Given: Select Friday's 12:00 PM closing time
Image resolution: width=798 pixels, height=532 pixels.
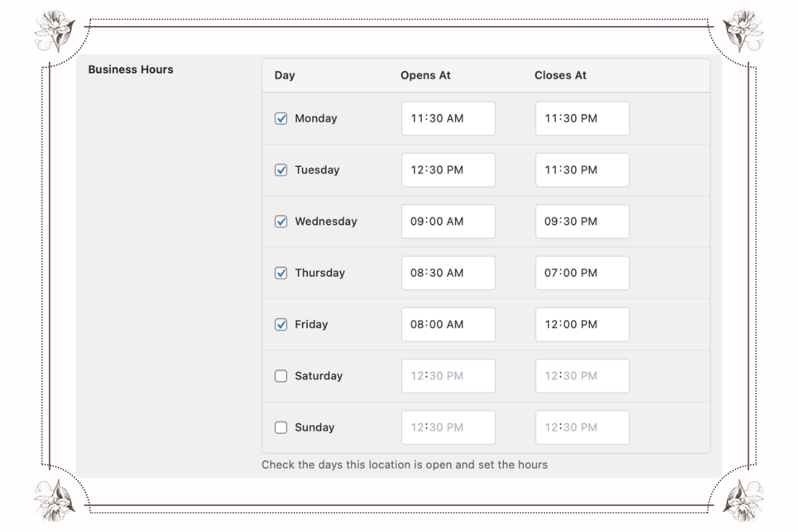Looking at the screenshot, I should pyautogui.click(x=582, y=324).
